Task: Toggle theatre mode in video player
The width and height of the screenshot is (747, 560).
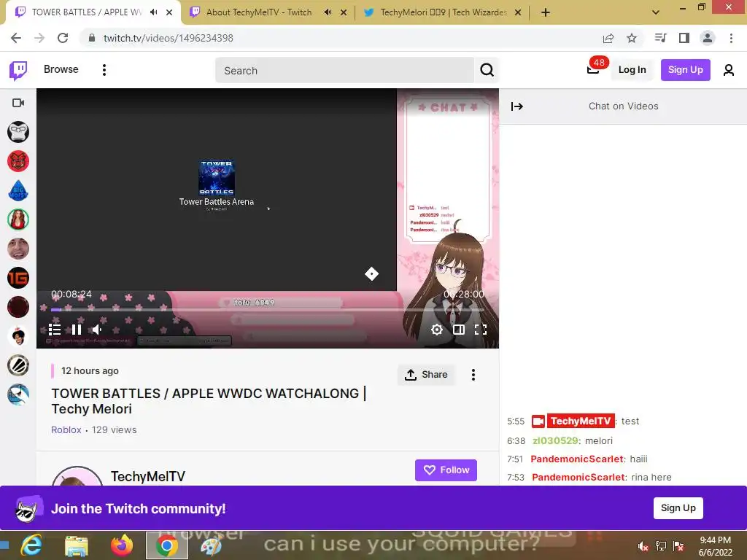Action: pyautogui.click(x=459, y=330)
